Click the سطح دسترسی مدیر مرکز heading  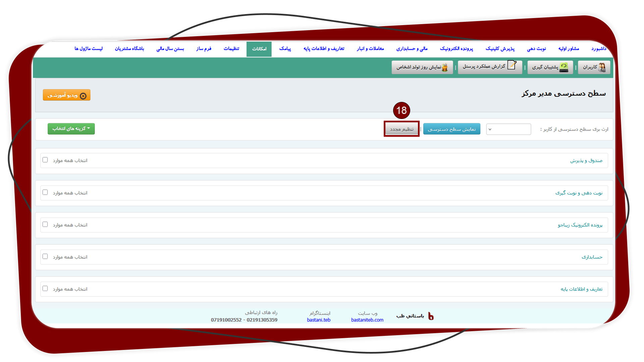coord(564,94)
